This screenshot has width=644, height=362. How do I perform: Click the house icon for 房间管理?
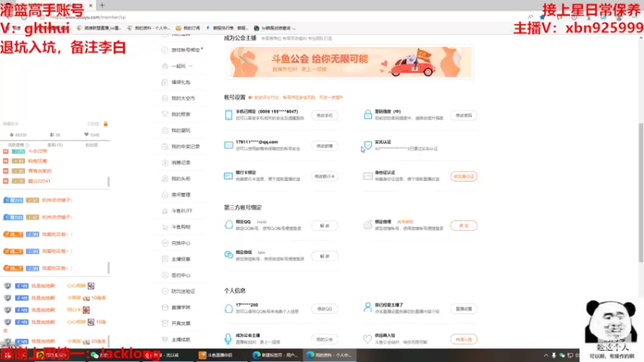tap(165, 195)
